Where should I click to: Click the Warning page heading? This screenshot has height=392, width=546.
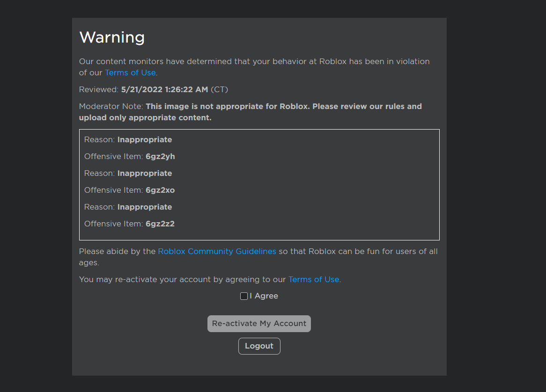pos(112,37)
